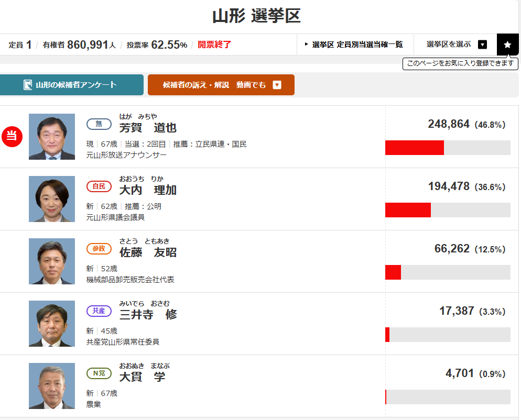Click the 参政 party badge
This screenshot has height=420, width=521.
click(x=99, y=249)
